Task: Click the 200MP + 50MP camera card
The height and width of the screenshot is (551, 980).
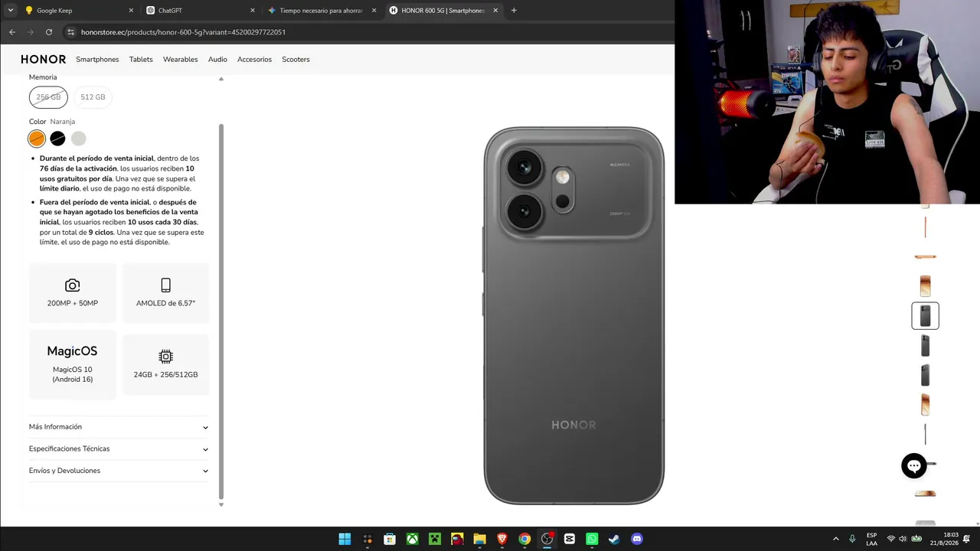Action: tap(73, 293)
